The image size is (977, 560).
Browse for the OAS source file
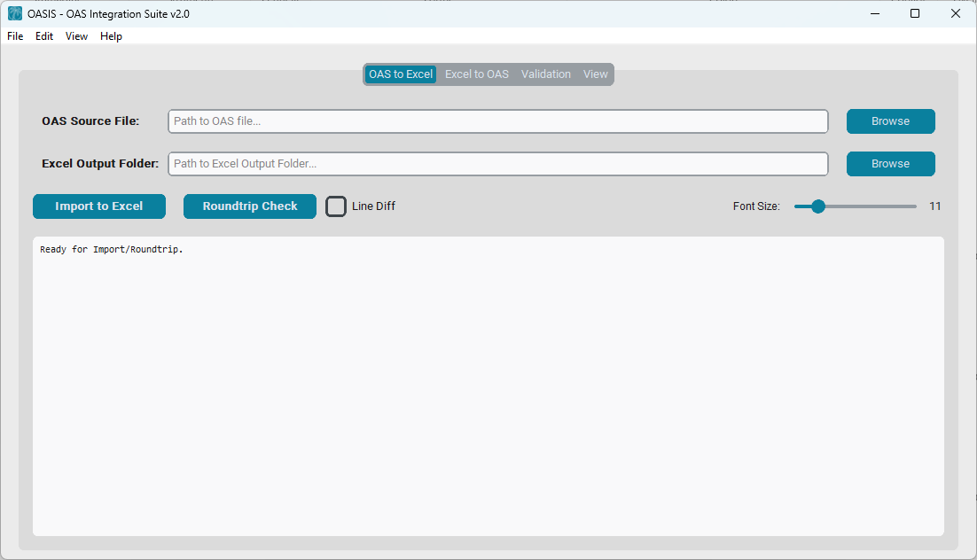click(890, 121)
